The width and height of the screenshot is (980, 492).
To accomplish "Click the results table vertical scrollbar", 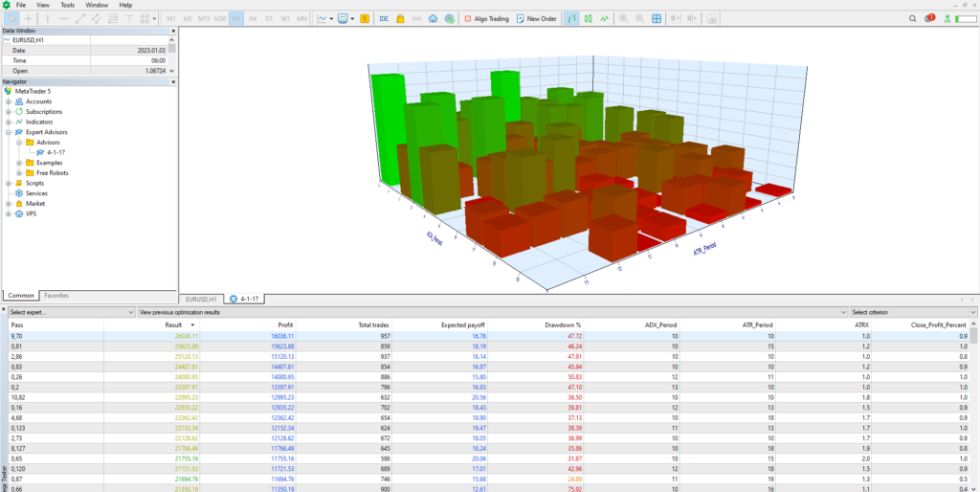I will (x=974, y=402).
